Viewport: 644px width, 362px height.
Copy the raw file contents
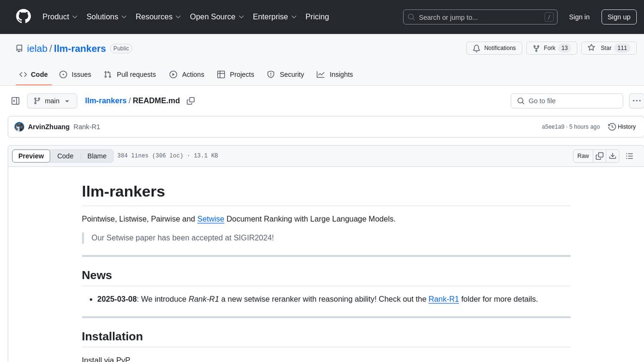[599, 156]
